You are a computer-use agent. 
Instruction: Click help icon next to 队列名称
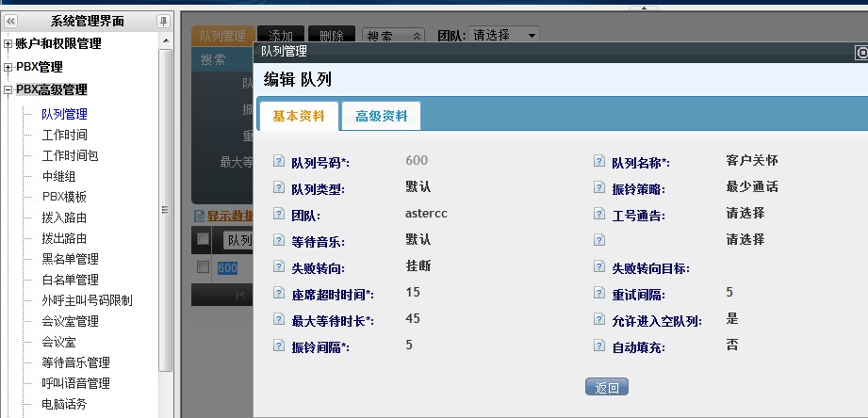[598, 162]
